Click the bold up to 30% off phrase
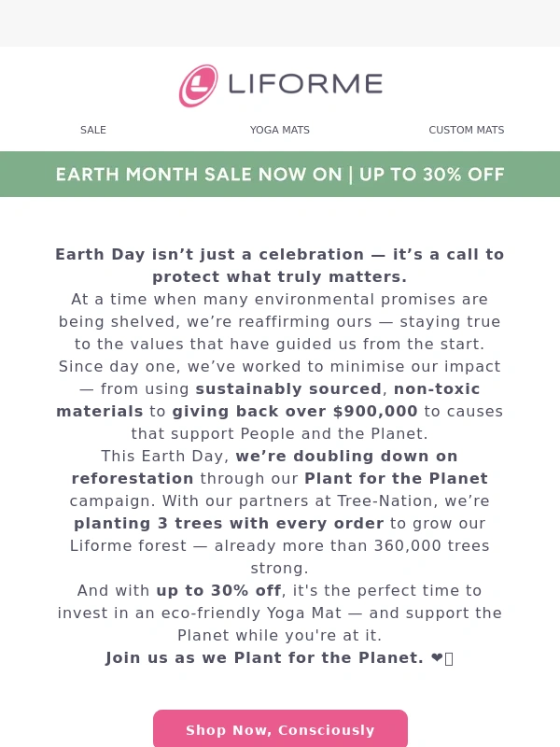The width and height of the screenshot is (560, 747). pyautogui.click(x=219, y=590)
